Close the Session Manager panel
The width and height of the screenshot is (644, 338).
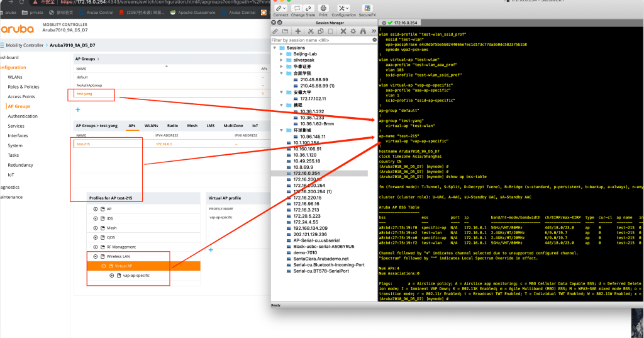274,23
